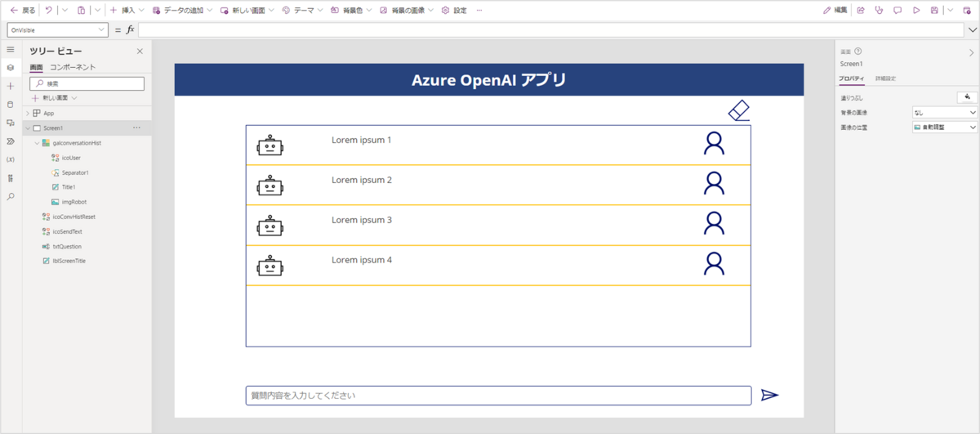The image size is (980, 434).
Task: Click the tree view 検索 search box
Action: [x=87, y=83]
